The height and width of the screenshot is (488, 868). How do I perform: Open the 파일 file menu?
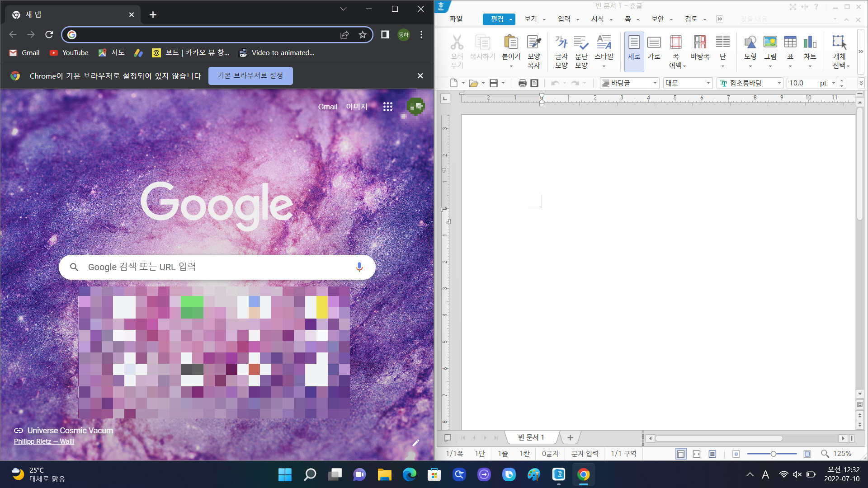[x=456, y=19]
